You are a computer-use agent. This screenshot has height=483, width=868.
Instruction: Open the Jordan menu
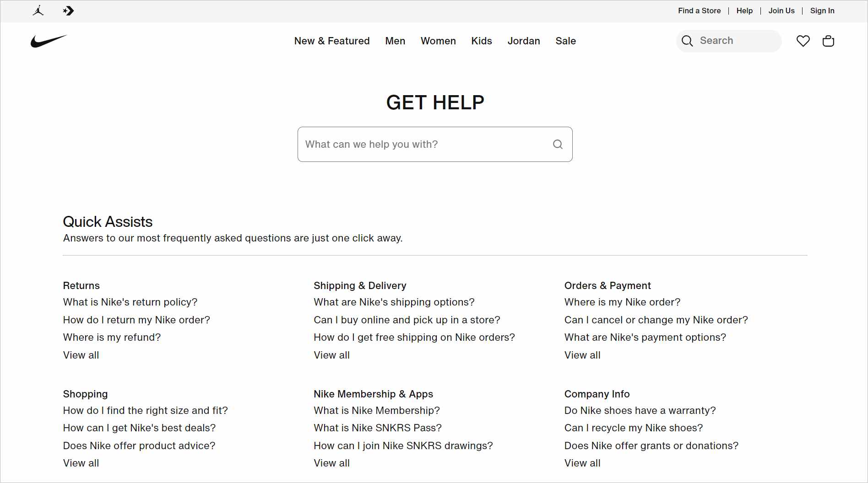(524, 41)
